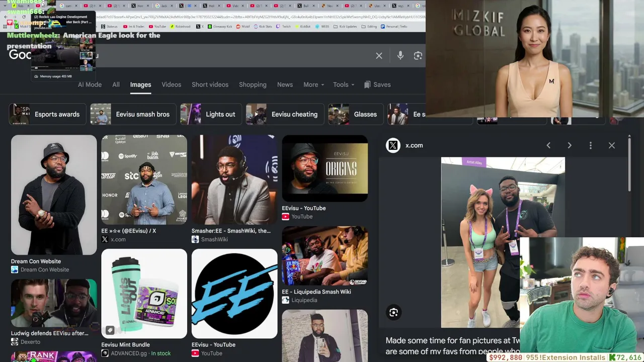This screenshot has height=362, width=644.
Task: Select the Images tab
Action: tap(140, 84)
